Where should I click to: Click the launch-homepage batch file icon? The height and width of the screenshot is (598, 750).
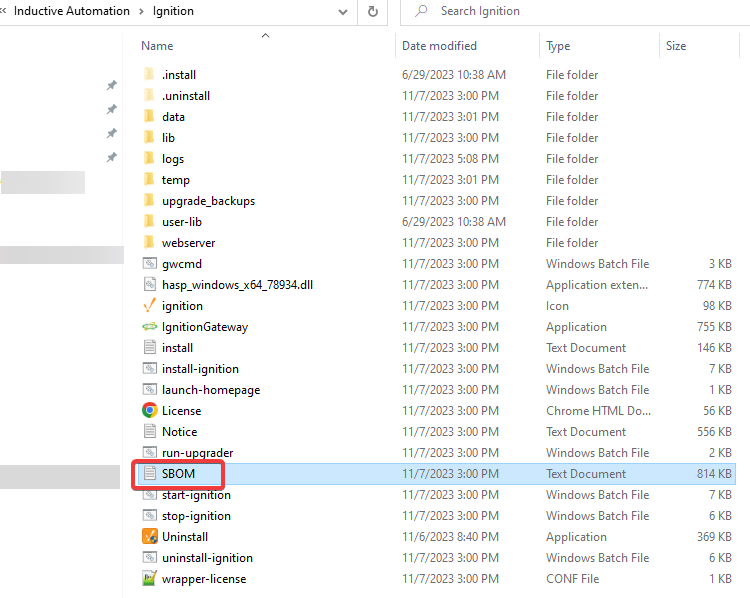pos(150,389)
